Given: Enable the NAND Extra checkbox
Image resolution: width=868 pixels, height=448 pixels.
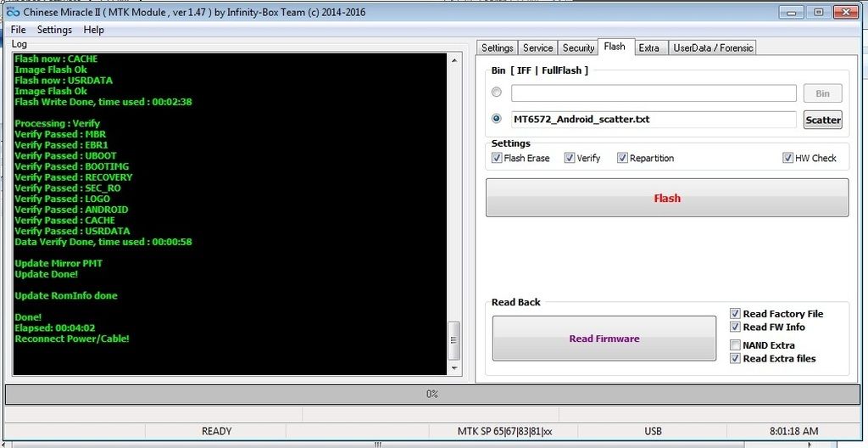Looking at the screenshot, I should [736, 345].
